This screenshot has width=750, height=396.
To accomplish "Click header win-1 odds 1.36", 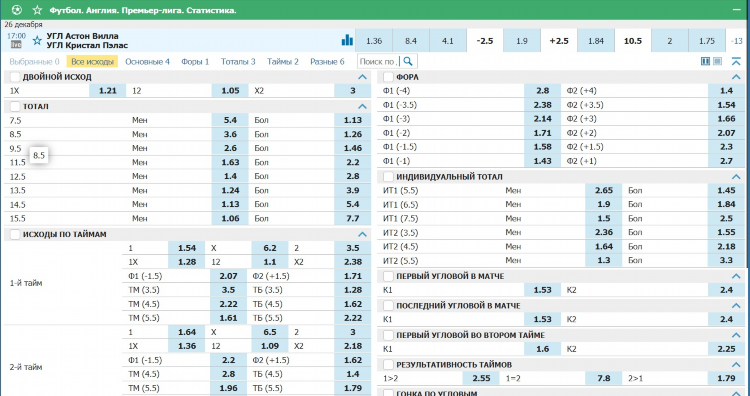I will (374, 41).
